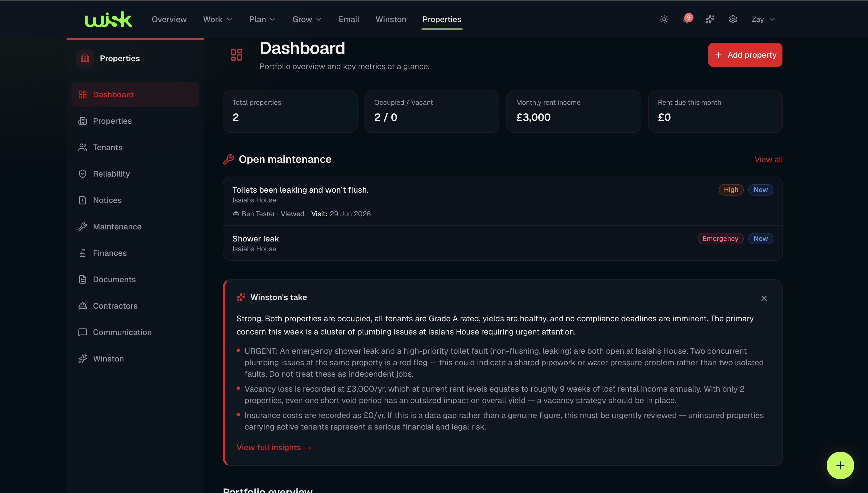Open Contractors in the sidebar

pos(135,306)
